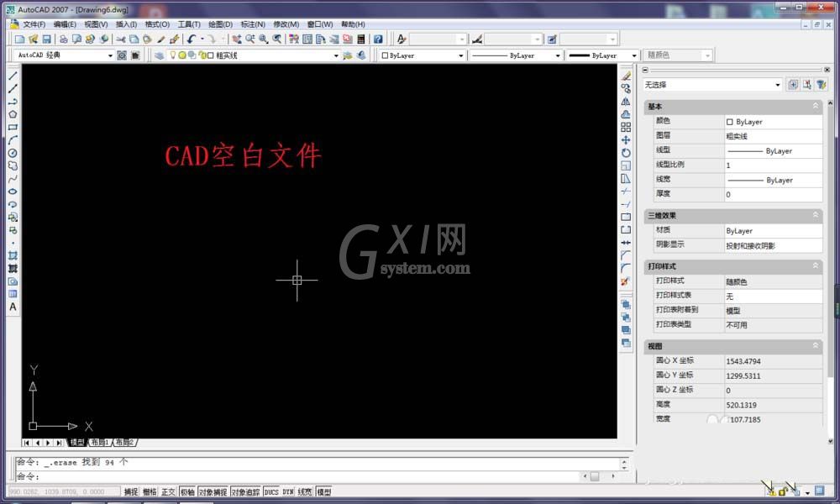Click the Trim tool
840x504 pixels.
tap(626, 192)
